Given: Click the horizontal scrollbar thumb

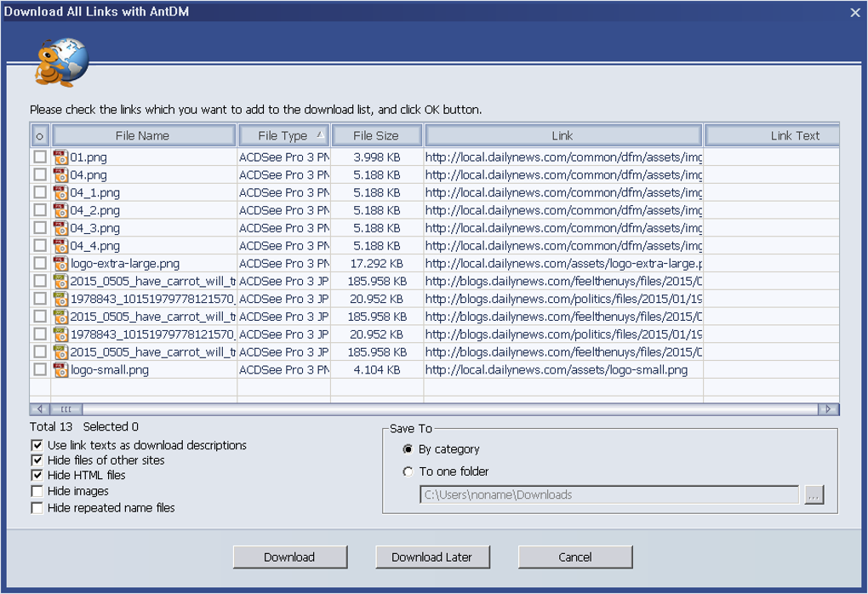Looking at the screenshot, I should (x=66, y=409).
